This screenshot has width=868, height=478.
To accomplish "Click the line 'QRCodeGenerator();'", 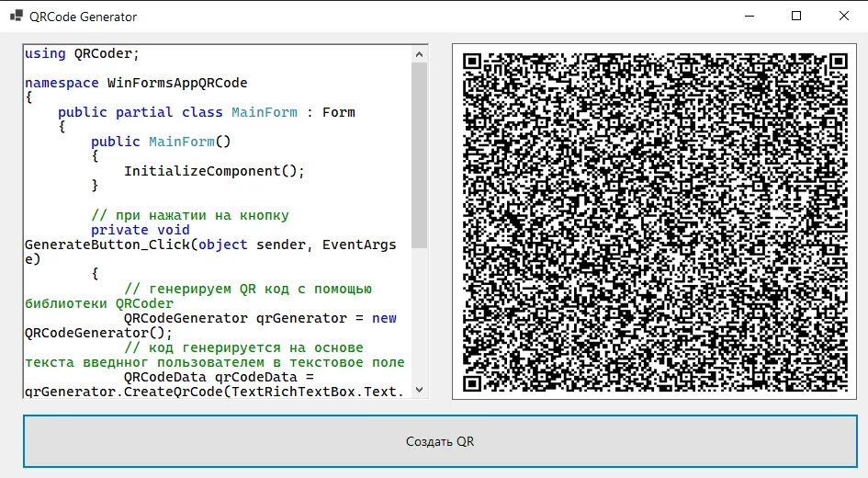I will pos(98,333).
